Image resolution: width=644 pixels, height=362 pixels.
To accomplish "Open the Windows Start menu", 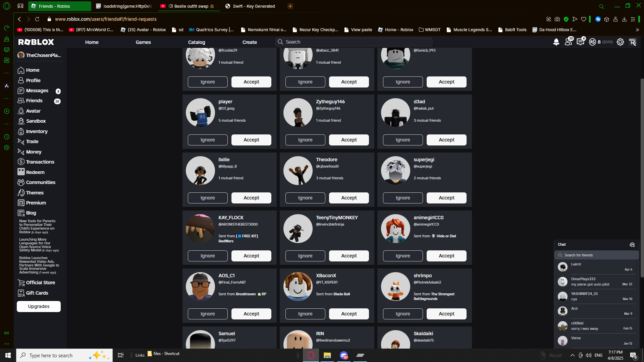I will 8,355.
